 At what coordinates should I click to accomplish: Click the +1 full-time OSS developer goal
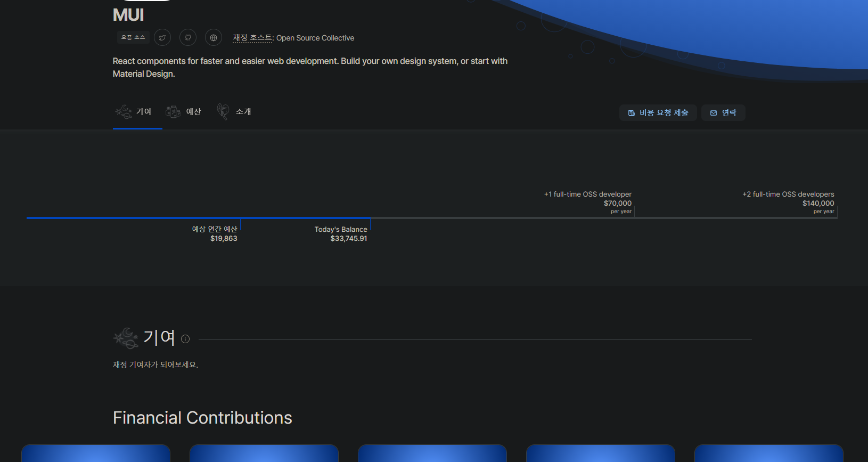pyautogui.click(x=588, y=194)
